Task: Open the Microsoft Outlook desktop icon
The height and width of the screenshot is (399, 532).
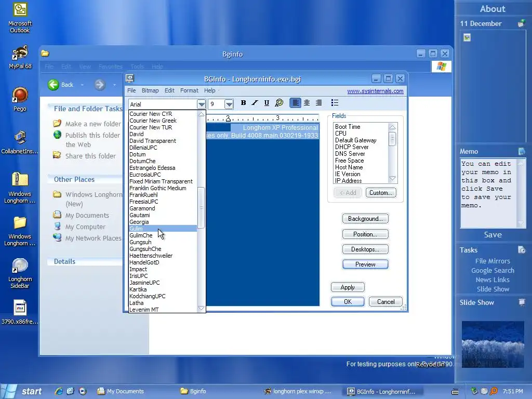Action: (20, 18)
